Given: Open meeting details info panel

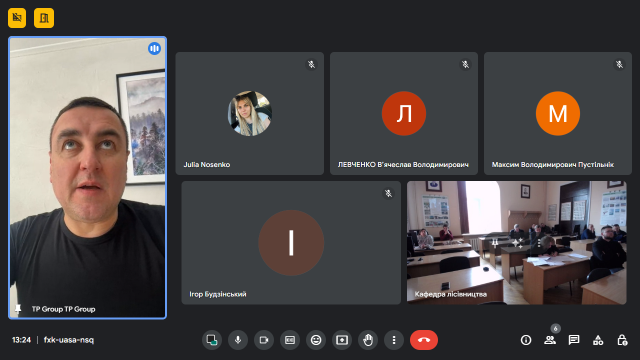Looking at the screenshot, I should pyautogui.click(x=526, y=340).
